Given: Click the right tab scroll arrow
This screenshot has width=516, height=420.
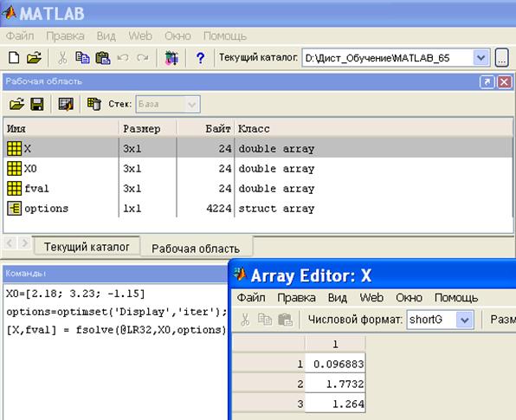Looking at the screenshot, I should tap(24, 243).
